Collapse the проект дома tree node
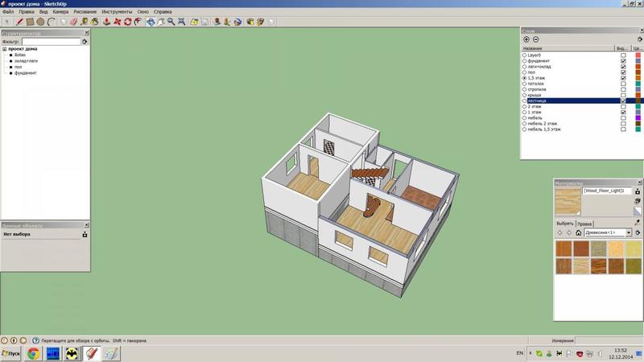 pyautogui.click(x=4, y=48)
